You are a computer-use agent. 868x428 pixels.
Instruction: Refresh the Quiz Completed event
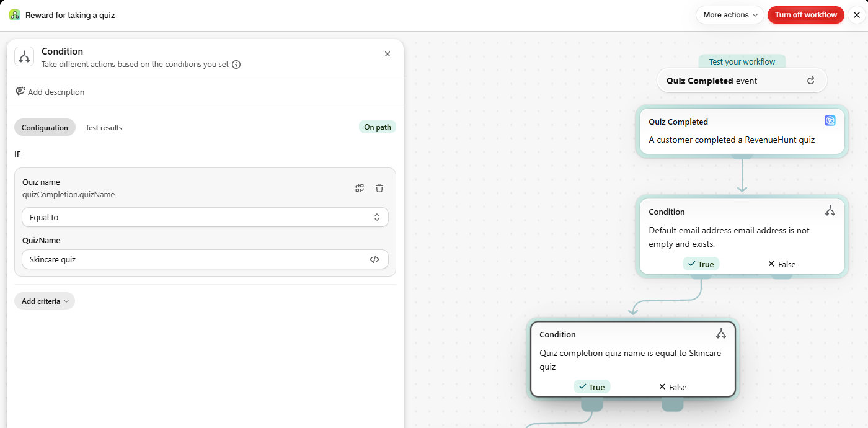click(x=810, y=81)
